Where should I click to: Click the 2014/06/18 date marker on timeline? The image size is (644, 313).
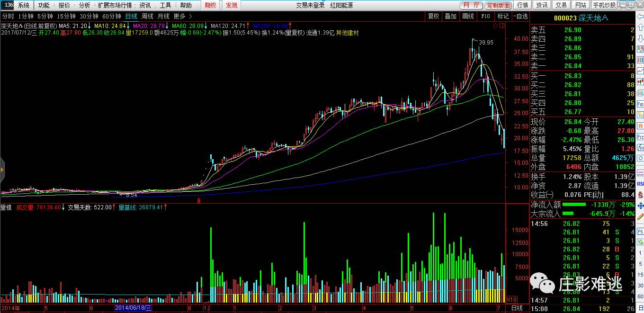point(134,308)
